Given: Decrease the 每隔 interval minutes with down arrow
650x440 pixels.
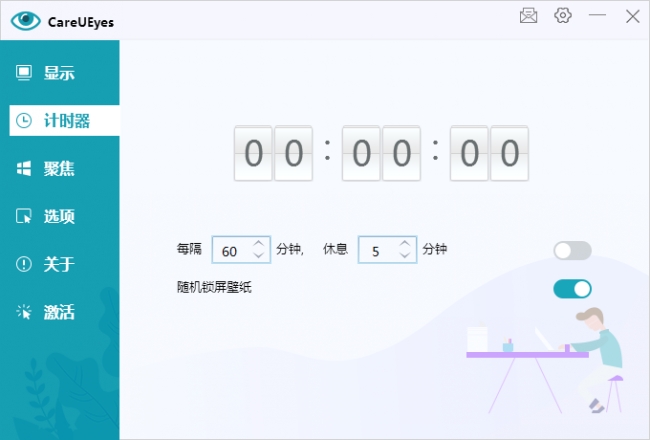Looking at the screenshot, I should (259, 256).
